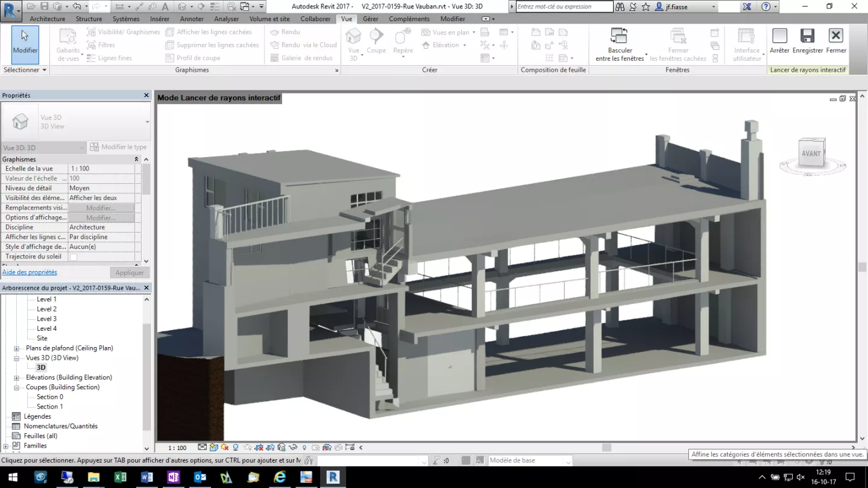Click the Modifier le type button
868x488 pixels.
click(119, 147)
